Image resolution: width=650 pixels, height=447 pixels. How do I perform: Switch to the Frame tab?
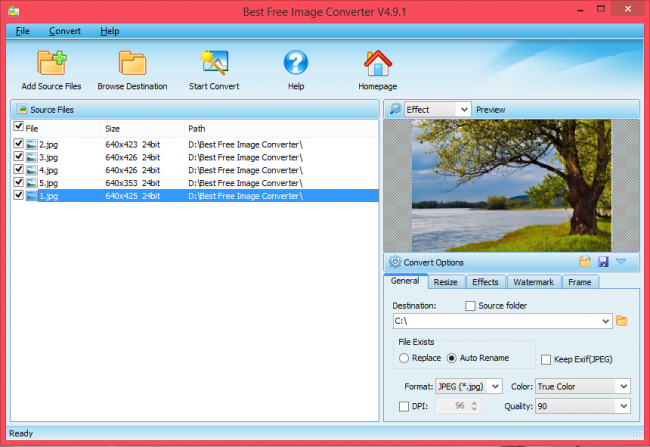pos(580,282)
